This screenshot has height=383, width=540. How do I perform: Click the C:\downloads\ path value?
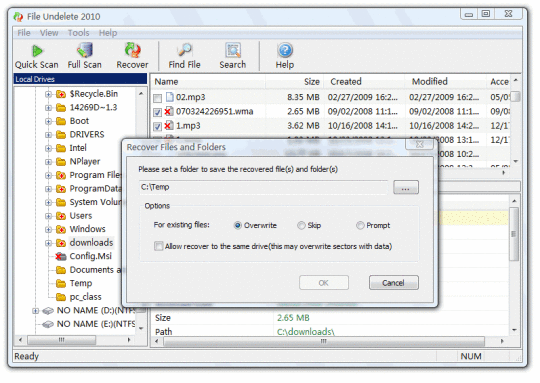coord(306,332)
